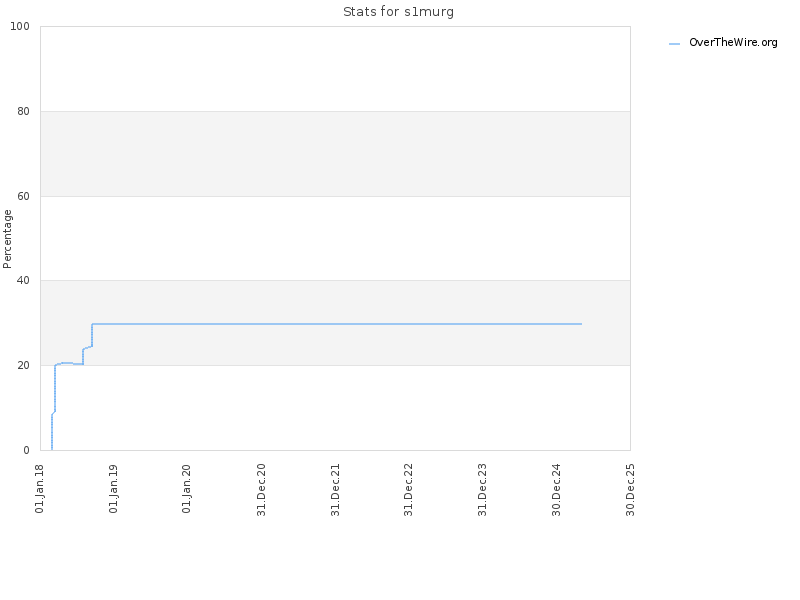Viewport: 800px width, 600px height.
Task: Click the OverTheWire.org legend label
Action: (733, 42)
